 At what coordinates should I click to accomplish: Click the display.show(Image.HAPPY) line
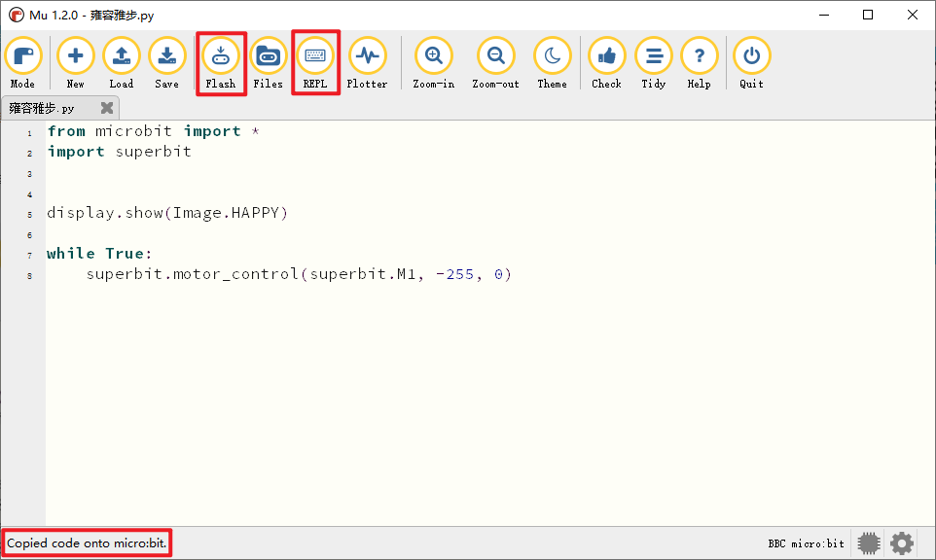(x=167, y=213)
